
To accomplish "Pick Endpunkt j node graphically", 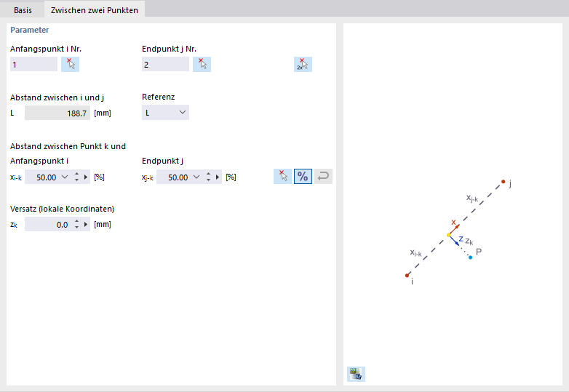I will tap(202, 64).
